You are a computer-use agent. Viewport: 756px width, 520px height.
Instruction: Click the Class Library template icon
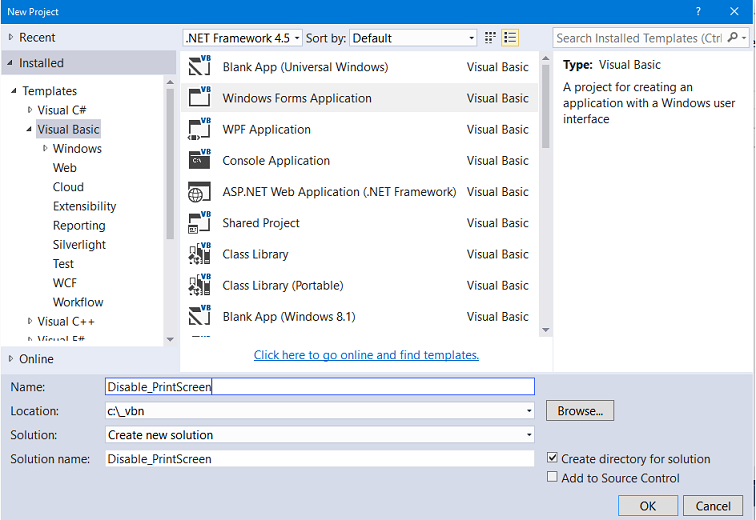200,254
